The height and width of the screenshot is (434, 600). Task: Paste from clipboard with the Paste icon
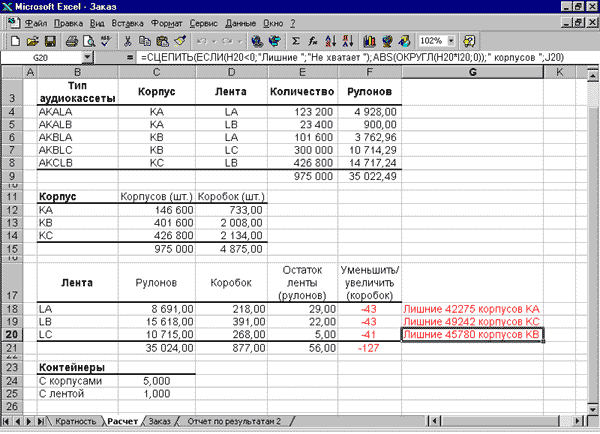tap(163, 41)
